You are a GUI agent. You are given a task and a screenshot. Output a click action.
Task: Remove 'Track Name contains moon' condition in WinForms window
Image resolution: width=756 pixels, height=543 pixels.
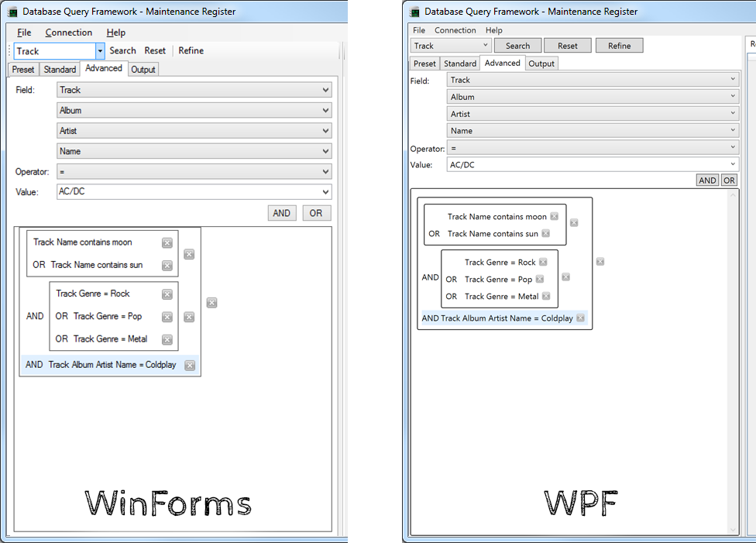click(x=167, y=242)
